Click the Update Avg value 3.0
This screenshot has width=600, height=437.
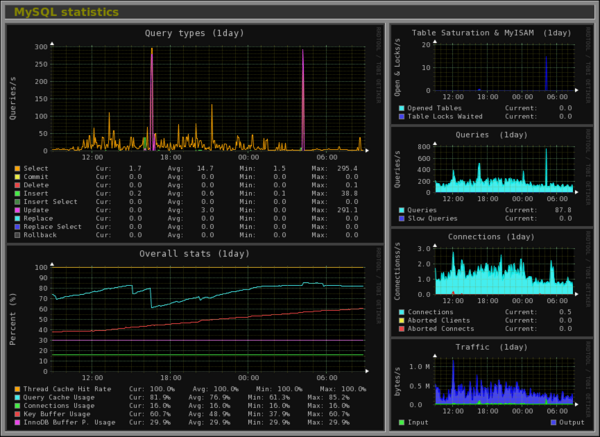(x=208, y=210)
